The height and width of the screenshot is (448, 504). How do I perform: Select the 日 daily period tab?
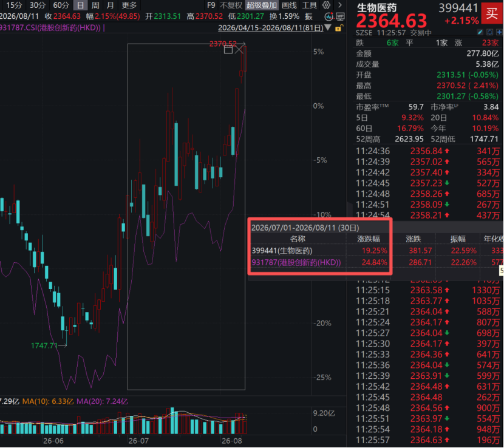[x=80, y=5]
